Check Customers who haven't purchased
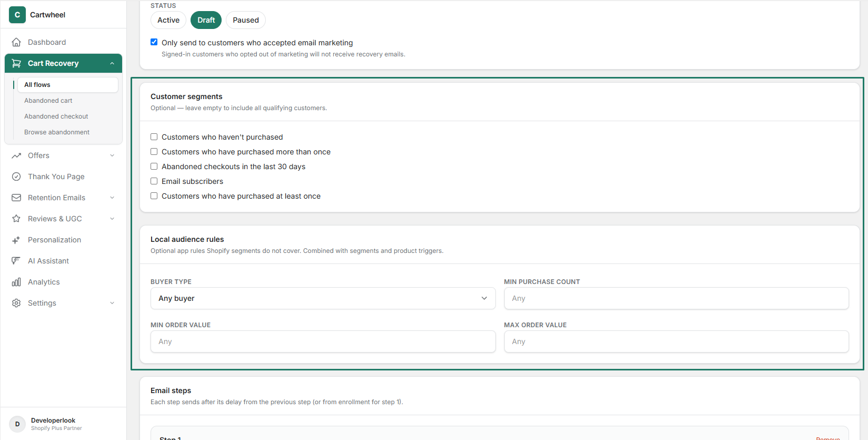 154,137
